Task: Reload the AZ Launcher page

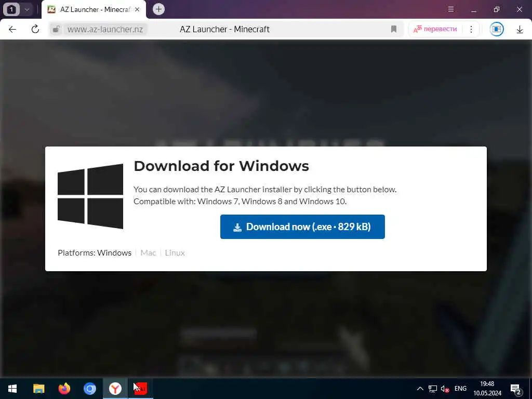Action: (35, 29)
